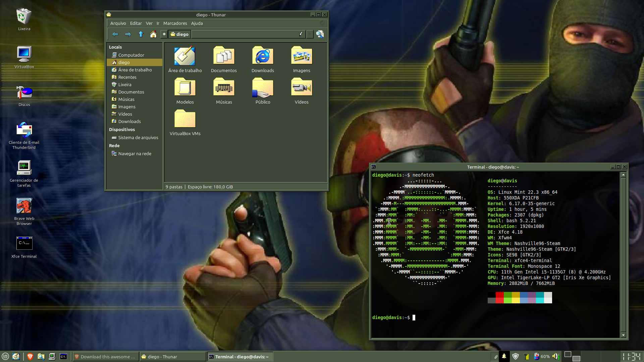Select the diego path bar button

(x=179, y=34)
